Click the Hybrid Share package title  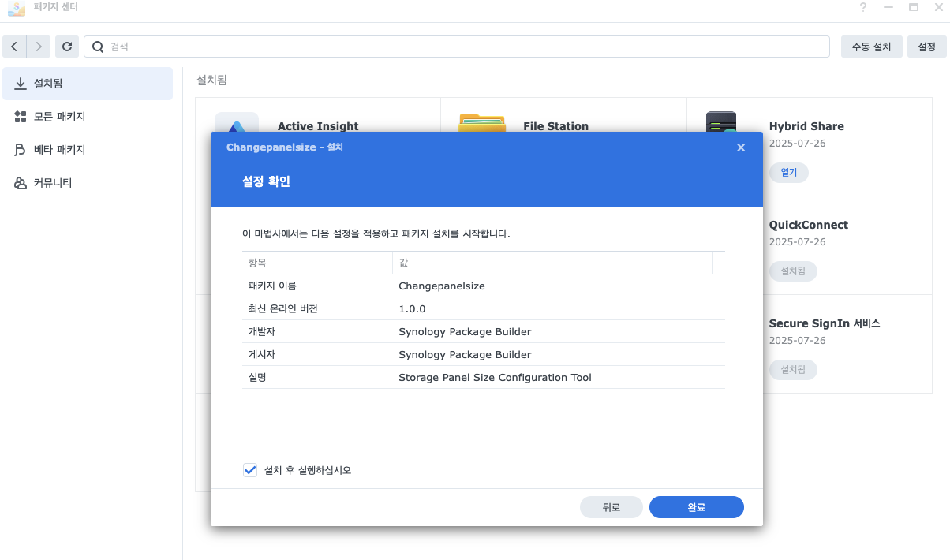tap(806, 126)
